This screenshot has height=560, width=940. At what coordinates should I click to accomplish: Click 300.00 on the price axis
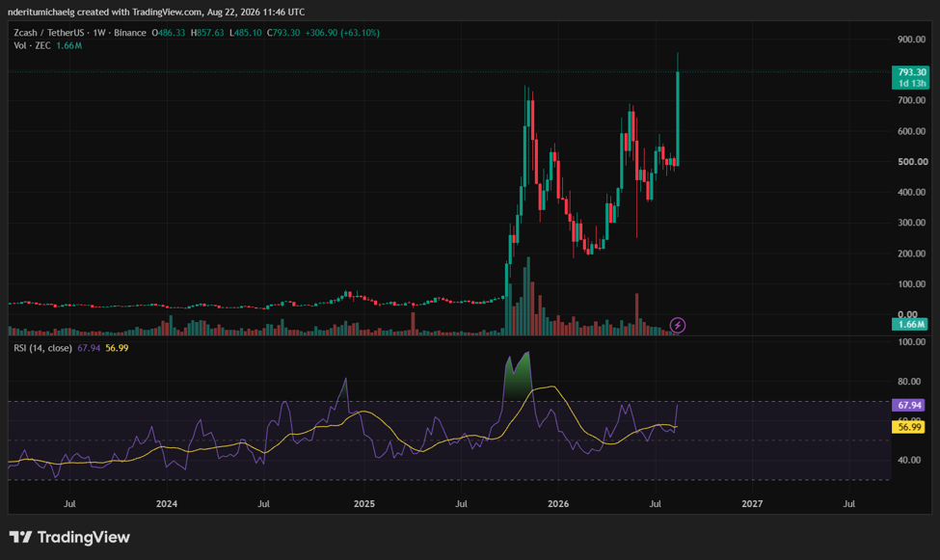coord(912,223)
